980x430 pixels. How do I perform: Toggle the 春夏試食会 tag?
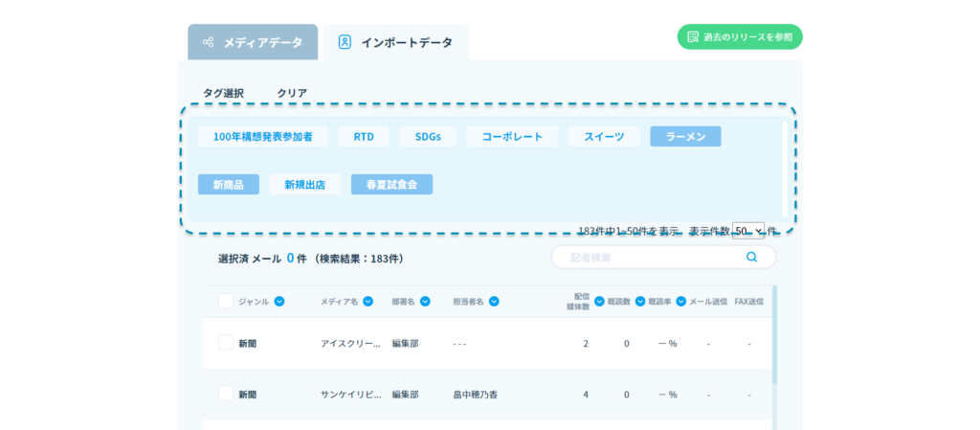(x=391, y=184)
